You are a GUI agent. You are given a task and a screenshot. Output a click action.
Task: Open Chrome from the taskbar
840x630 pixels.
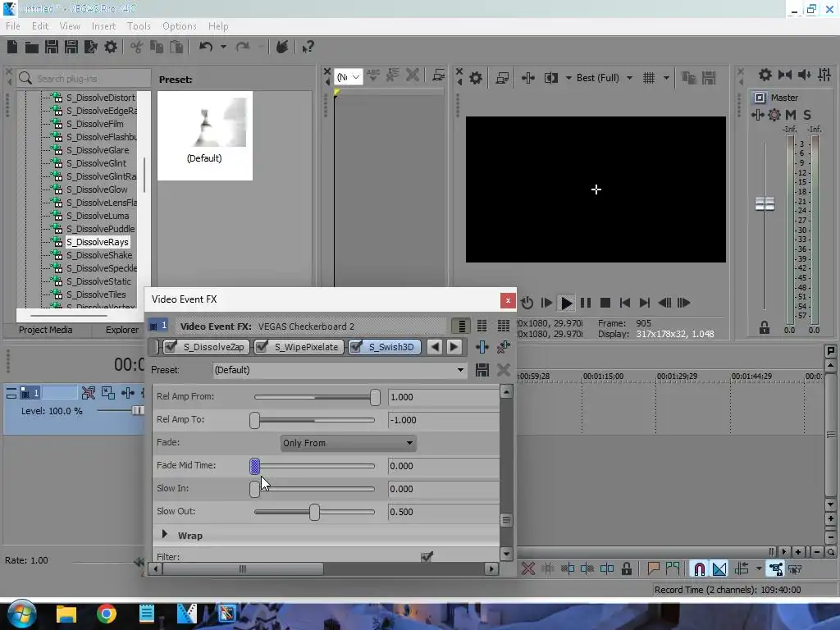coord(107,614)
